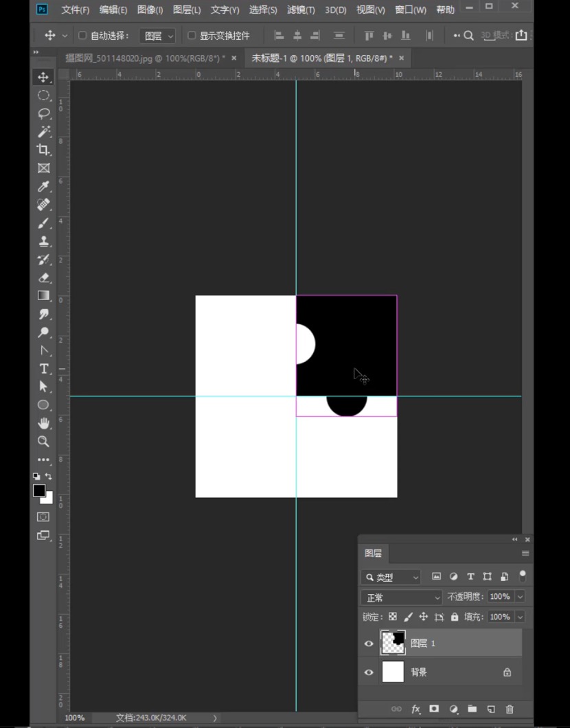Select the Hand tool

coord(44,423)
